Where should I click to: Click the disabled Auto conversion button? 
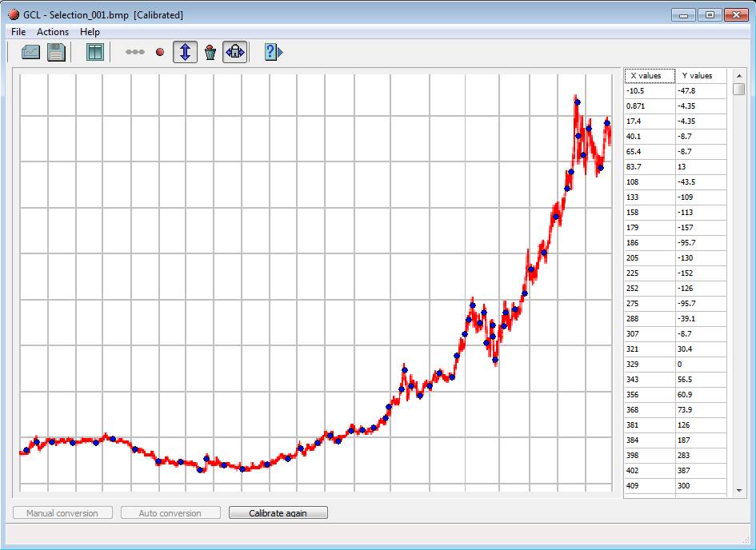(x=170, y=513)
